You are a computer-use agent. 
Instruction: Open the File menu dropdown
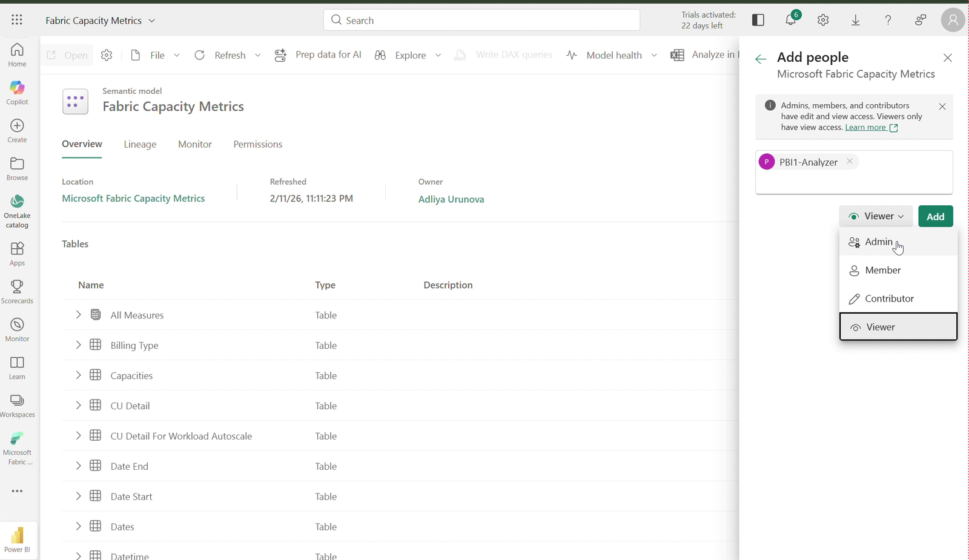(156, 55)
